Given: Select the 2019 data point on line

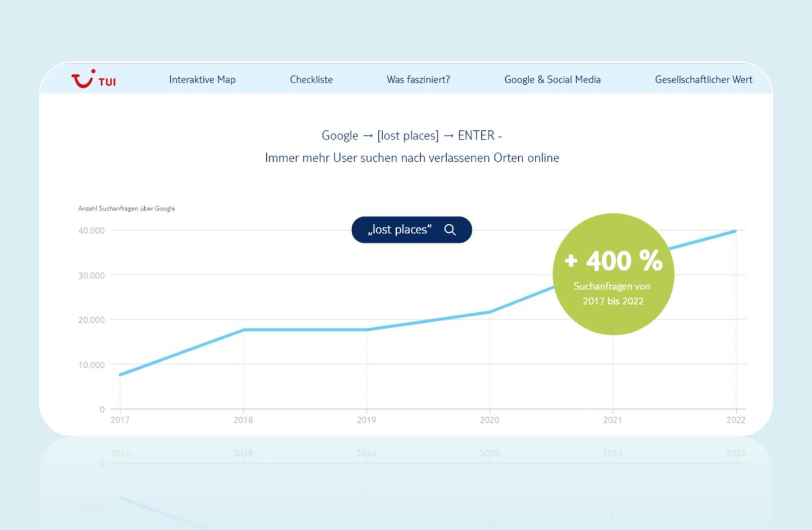Looking at the screenshot, I should coord(366,330).
